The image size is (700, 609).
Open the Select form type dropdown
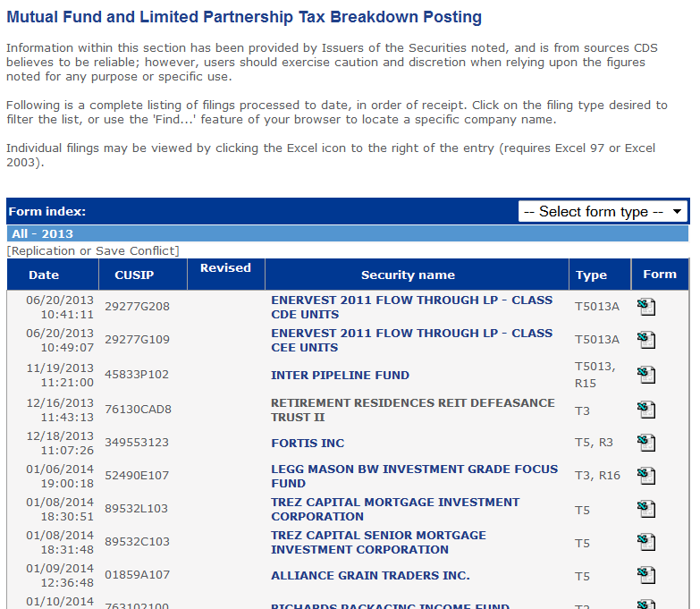coord(603,211)
